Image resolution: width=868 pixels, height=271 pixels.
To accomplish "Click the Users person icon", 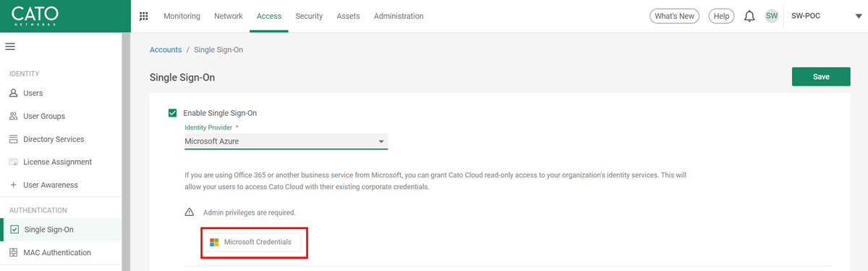I will tap(13, 93).
